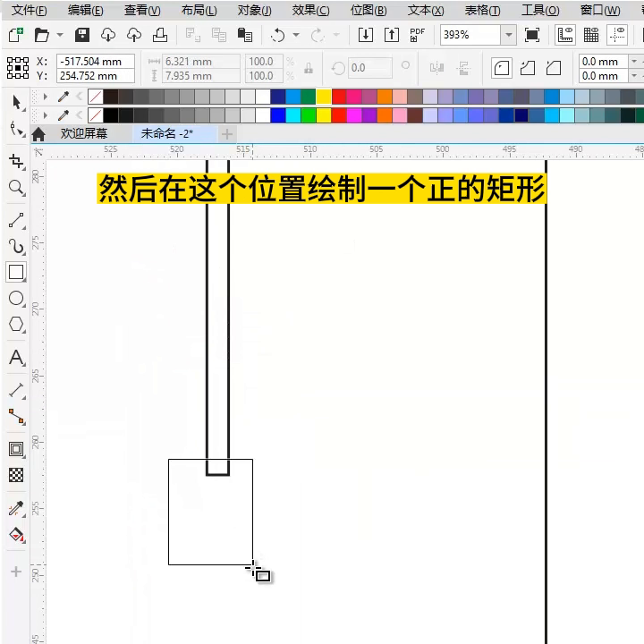The image size is (644, 644).
Task: Select the Ellipse tool
Action: [x=16, y=299]
